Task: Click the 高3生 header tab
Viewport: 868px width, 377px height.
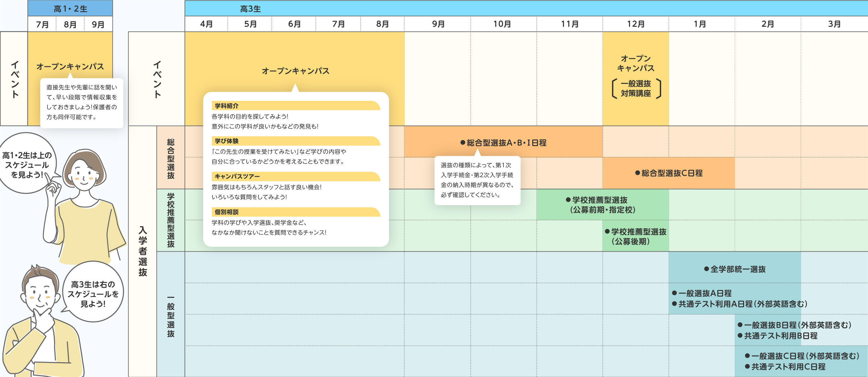Action: point(250,9)
